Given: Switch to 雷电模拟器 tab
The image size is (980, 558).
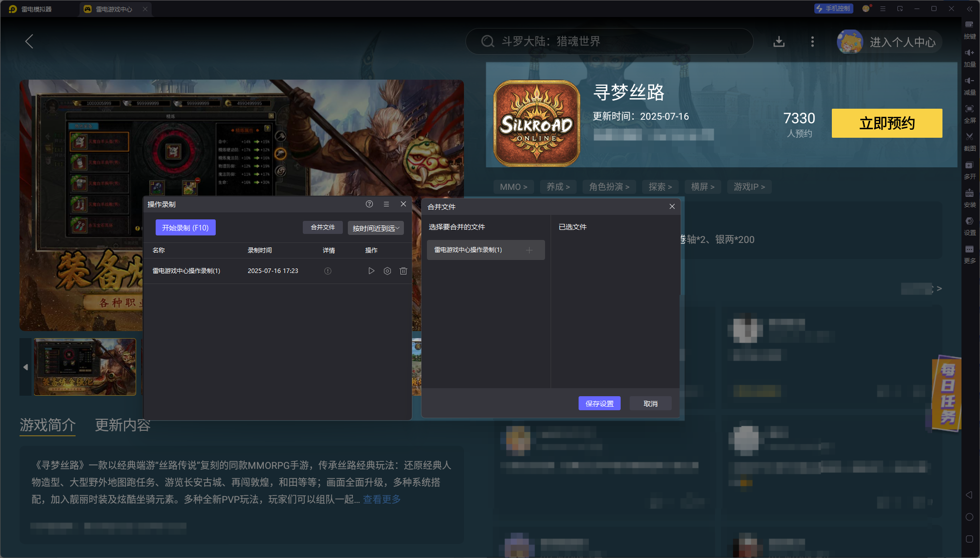Looking at the screenshot, I should 31,9.
